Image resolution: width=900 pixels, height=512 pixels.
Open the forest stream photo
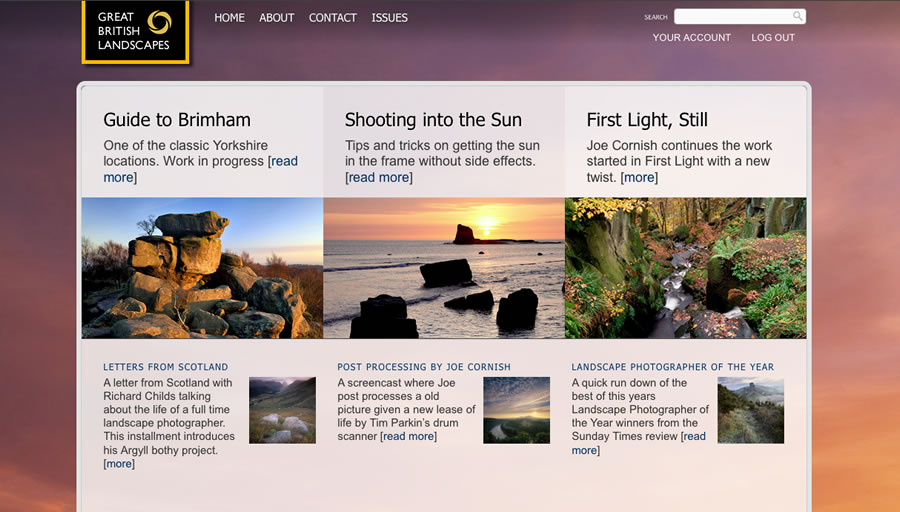click(x=686, y=268)
